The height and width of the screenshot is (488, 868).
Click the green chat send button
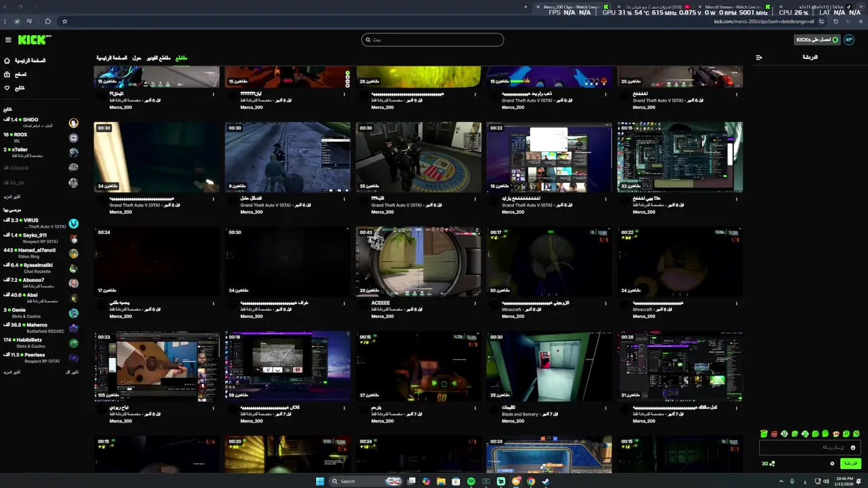coord(850,464)
